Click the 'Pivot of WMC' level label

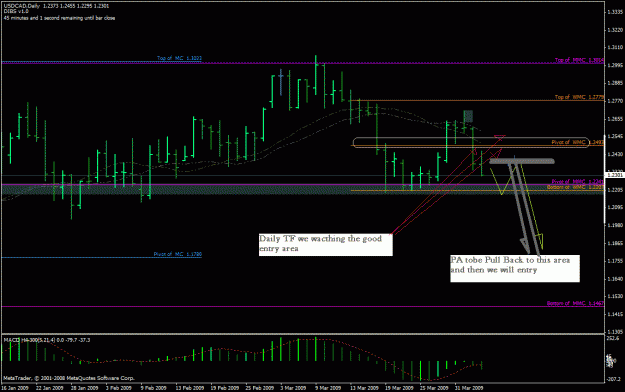pyautogui.click(x=578, y=142)
